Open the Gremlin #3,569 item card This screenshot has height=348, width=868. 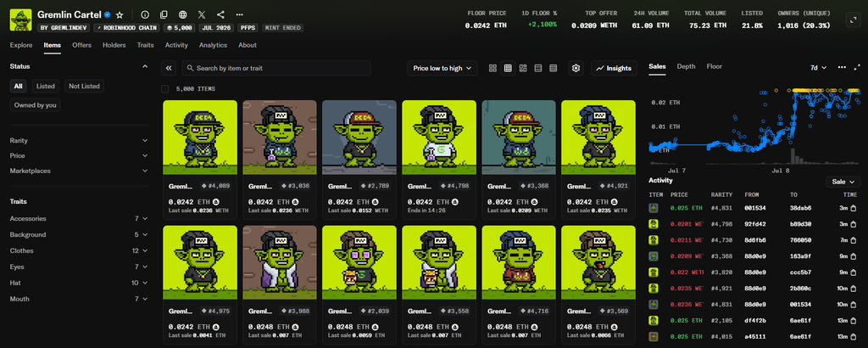598,285
